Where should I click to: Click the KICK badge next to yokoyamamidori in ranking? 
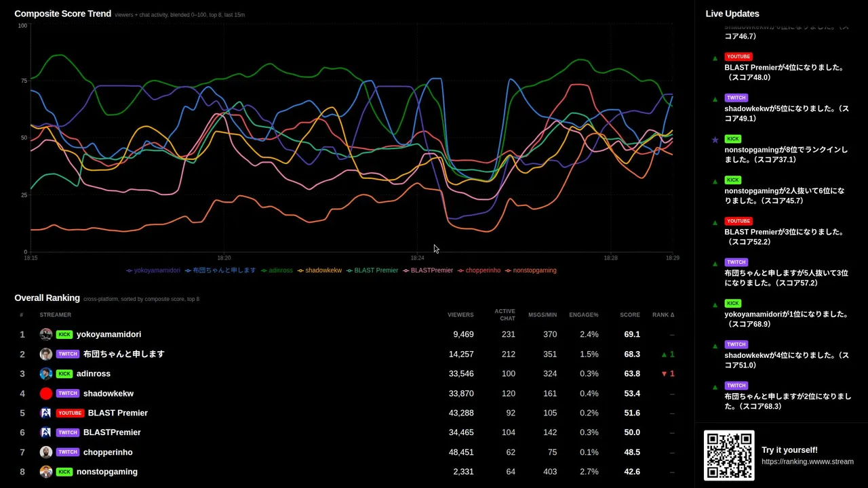[64, 334]
